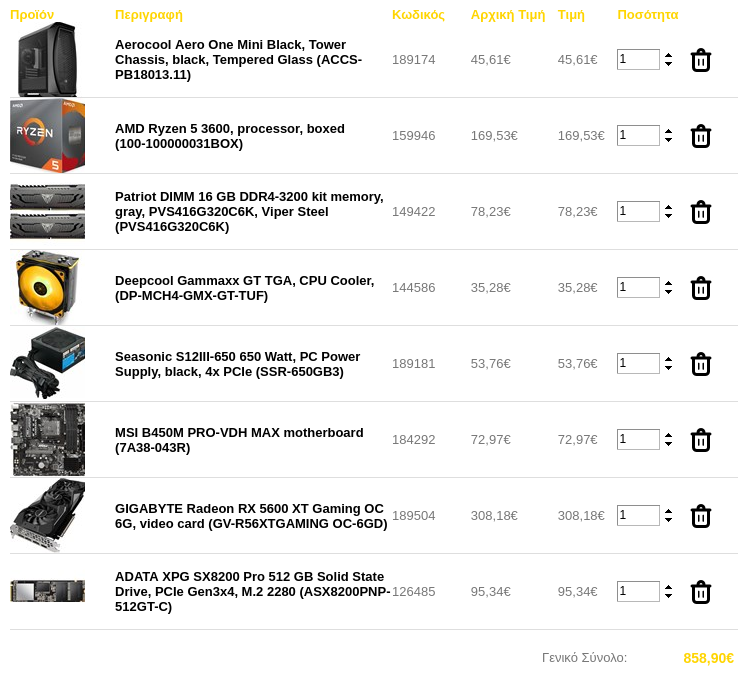Click Patriot DIMM 16 GB DDR4-3200 title
The width and height of the screenshot is (745, 682).
(x=249, y=211)
